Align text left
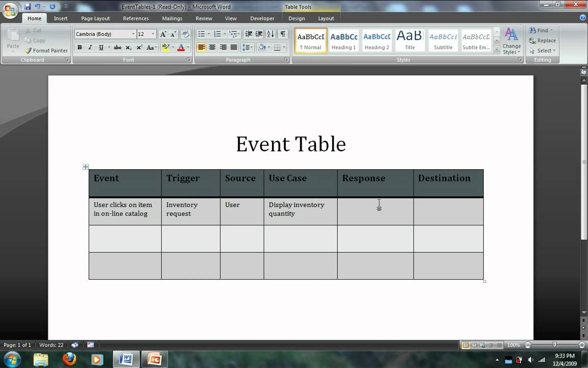This screenshot has width=588, height=368. [x=202, y=48]
